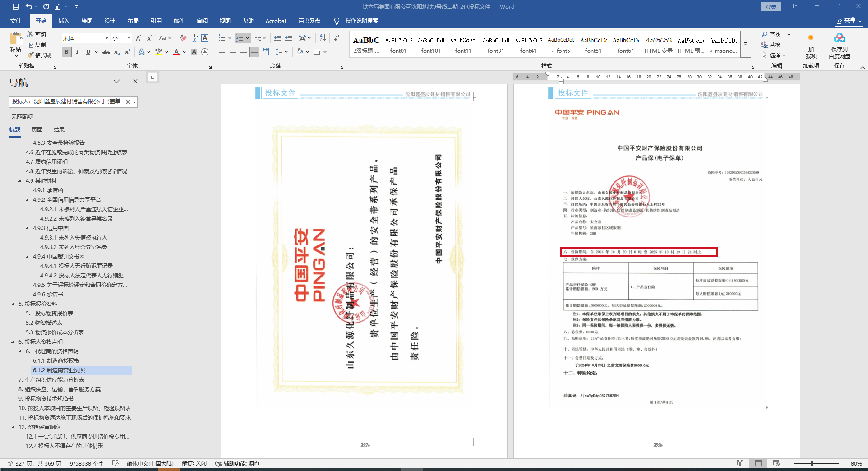Toggle distributed paragraph alignment
Viewport: 868px width, 471px height.
click(265, 52)
